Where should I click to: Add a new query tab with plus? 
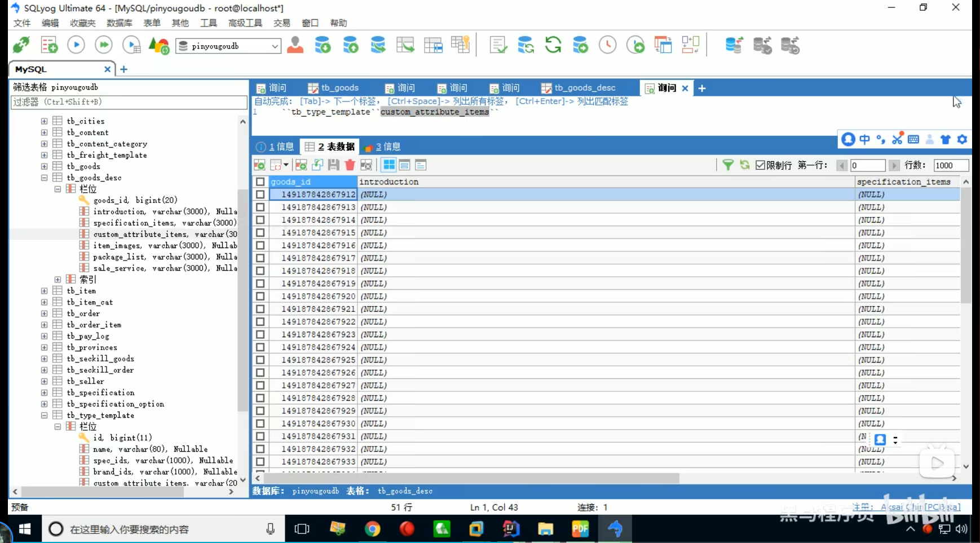(x=702, y=88)
